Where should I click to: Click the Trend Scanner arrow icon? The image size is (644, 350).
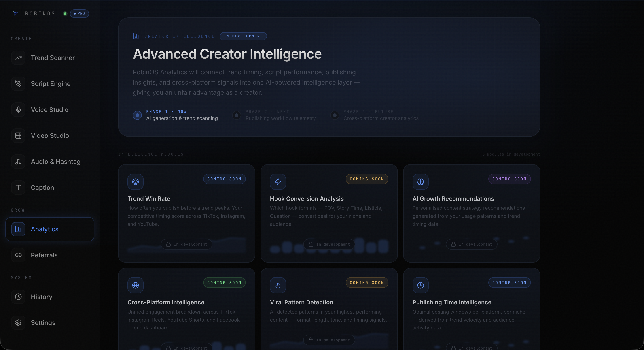tap(18, 58)
